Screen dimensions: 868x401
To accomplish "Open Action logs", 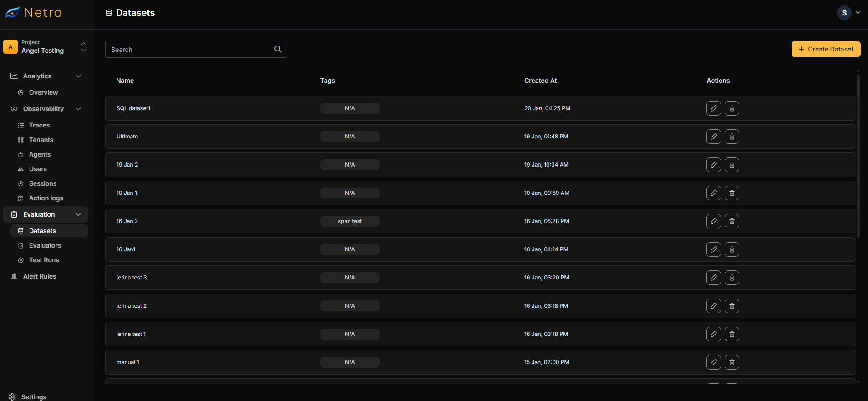I will (x=46, y=198).
